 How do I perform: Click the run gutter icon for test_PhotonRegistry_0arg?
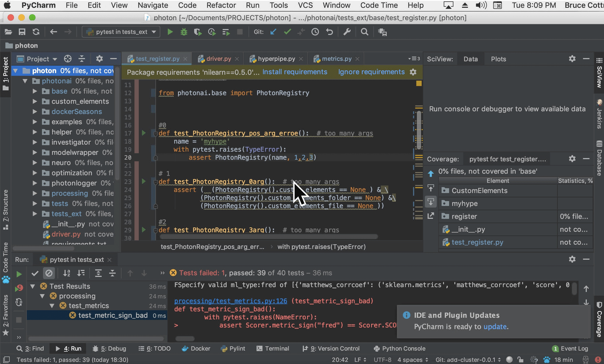[144, 181]
